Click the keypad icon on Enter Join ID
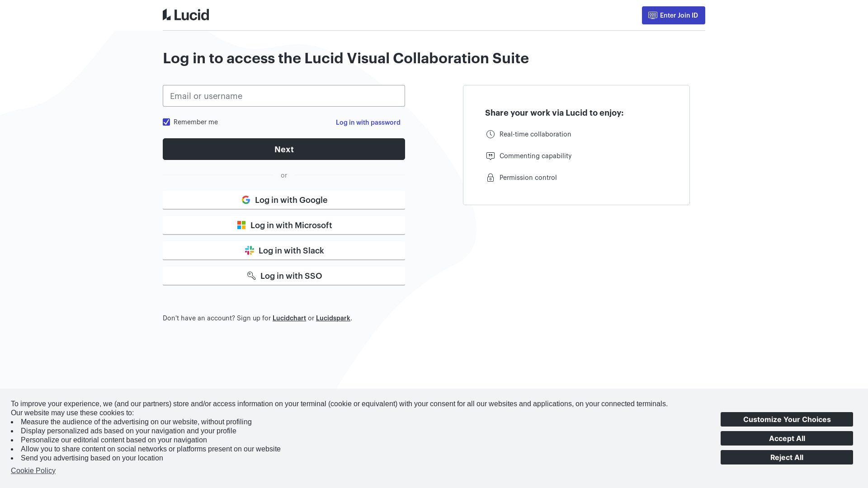 pyautogui.click(x=653, y=15)
